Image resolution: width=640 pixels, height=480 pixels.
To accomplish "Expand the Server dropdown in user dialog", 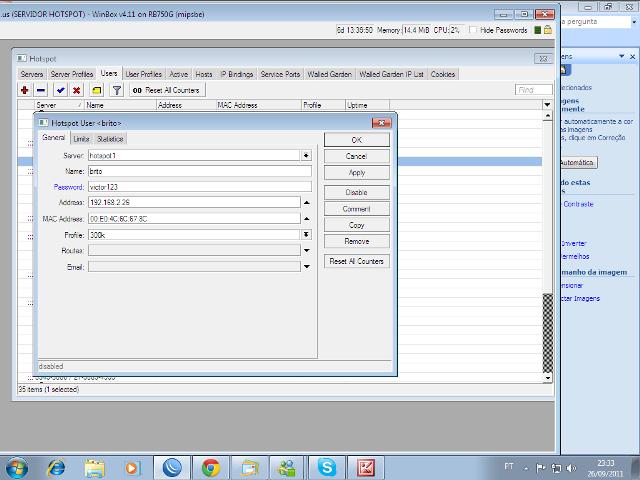I will point(306,156).
